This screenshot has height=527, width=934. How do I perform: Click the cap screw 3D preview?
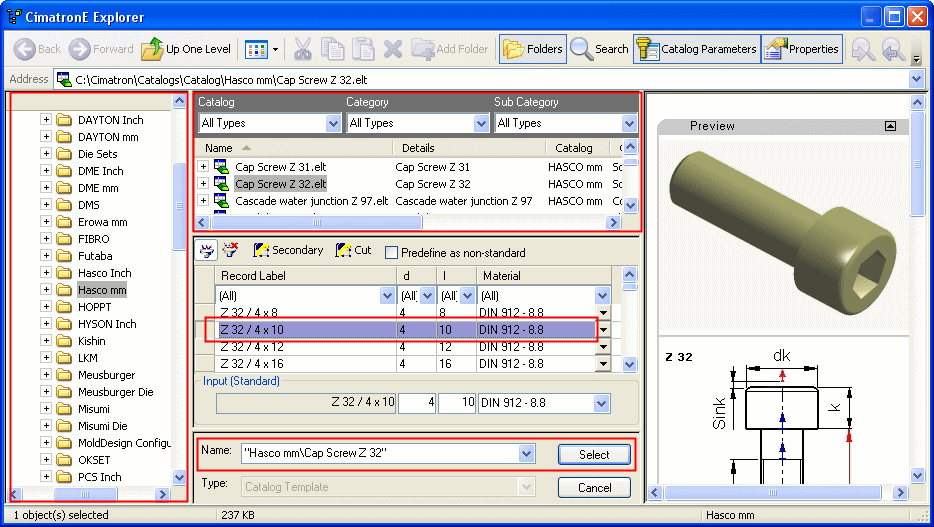click(783, 234)
